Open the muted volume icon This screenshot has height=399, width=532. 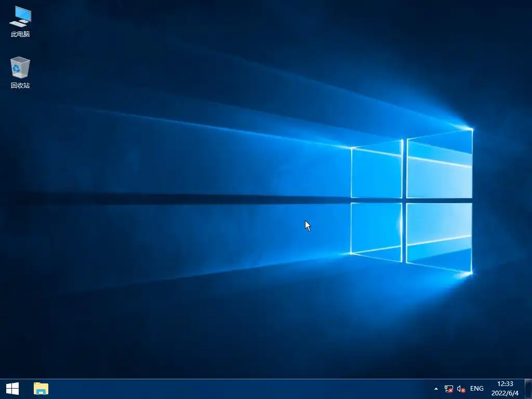[x=461, y=389]
